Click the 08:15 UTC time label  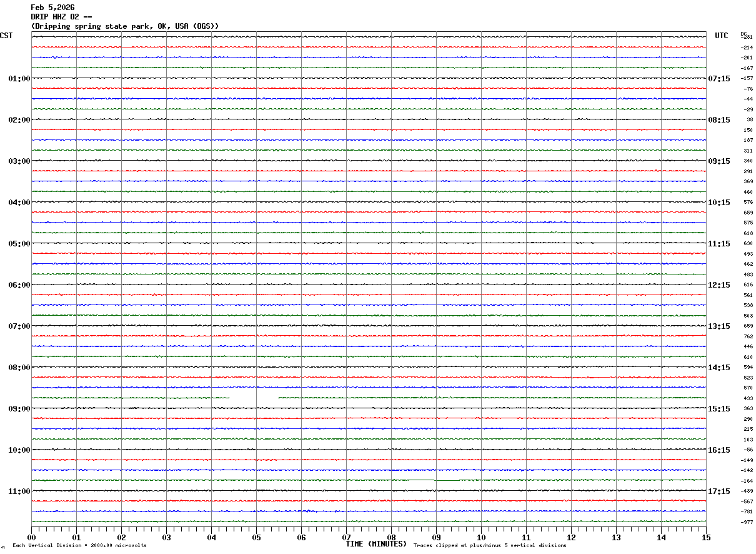[x=719, y=120]
